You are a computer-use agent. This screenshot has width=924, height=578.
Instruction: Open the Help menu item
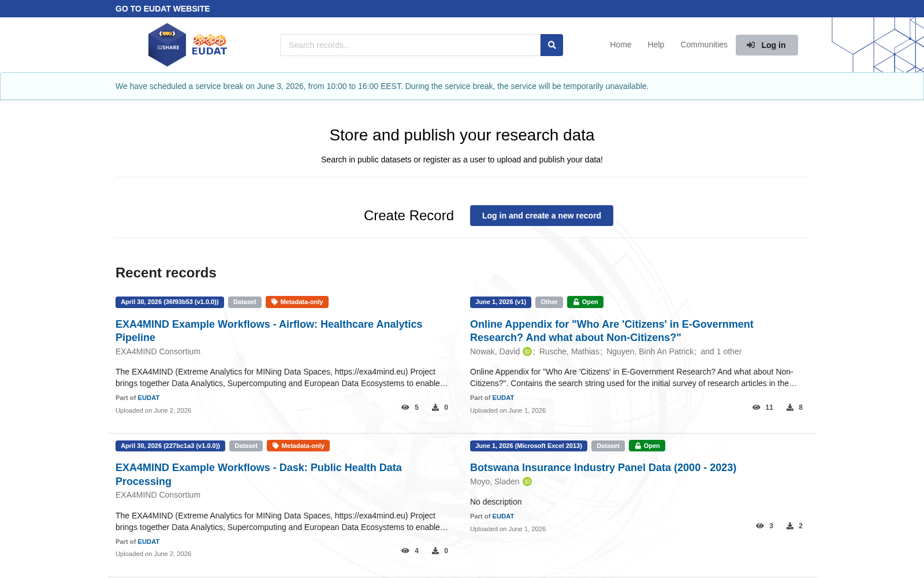tap(655, 45)
